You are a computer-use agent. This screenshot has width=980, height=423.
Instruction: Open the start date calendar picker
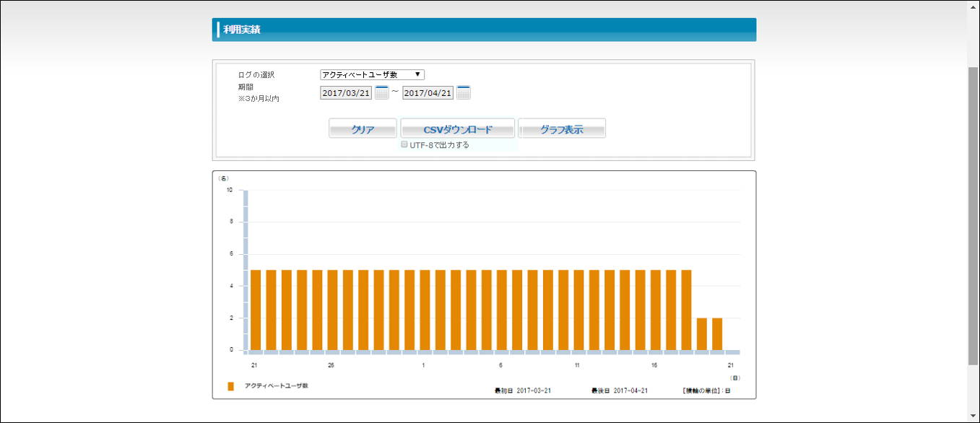(x=381, y=93)
